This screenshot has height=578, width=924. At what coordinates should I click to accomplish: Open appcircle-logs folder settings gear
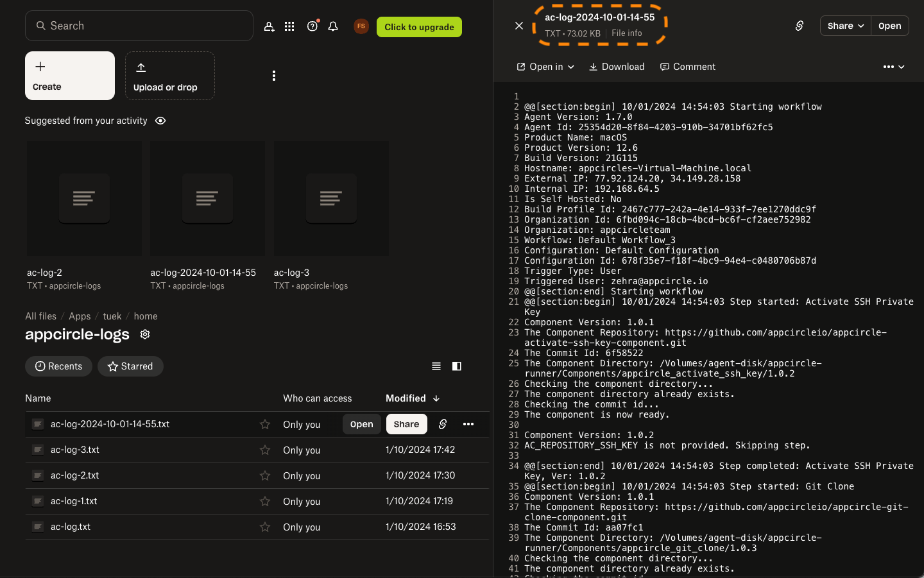(145, 334)
